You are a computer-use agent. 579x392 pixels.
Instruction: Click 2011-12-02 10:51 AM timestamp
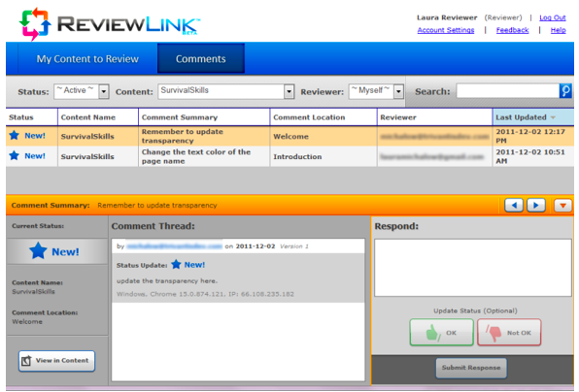click(530, 156)
